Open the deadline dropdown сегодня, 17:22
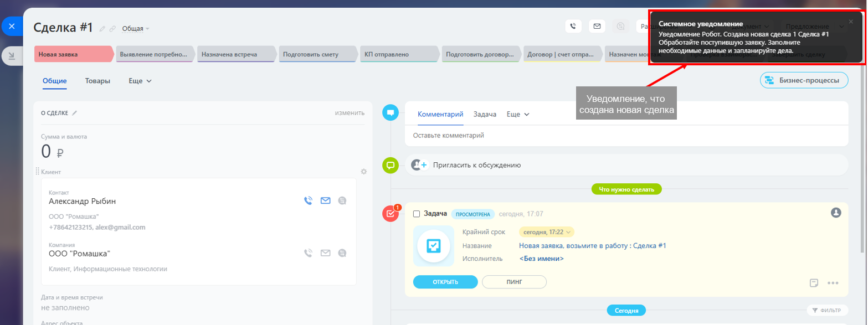 [546, 232]
